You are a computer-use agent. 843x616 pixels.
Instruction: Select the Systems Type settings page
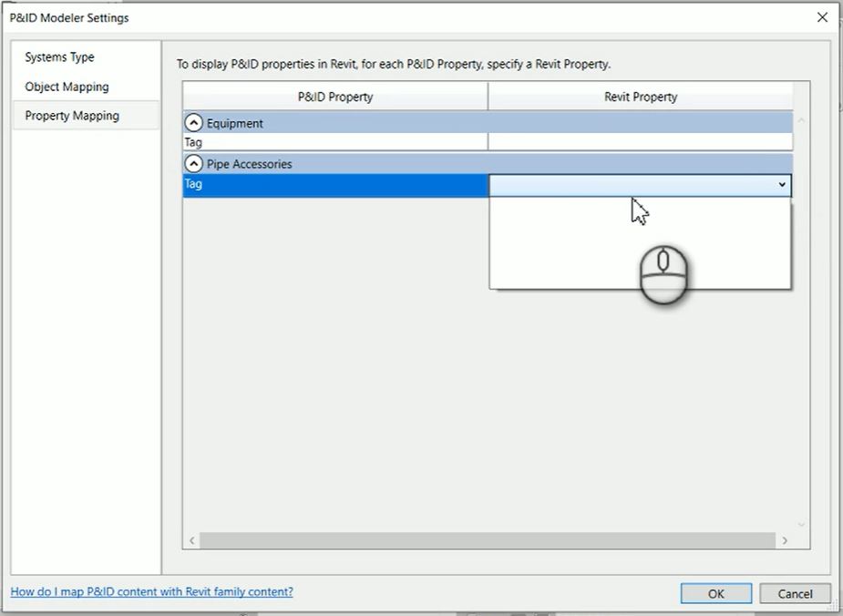58,56
